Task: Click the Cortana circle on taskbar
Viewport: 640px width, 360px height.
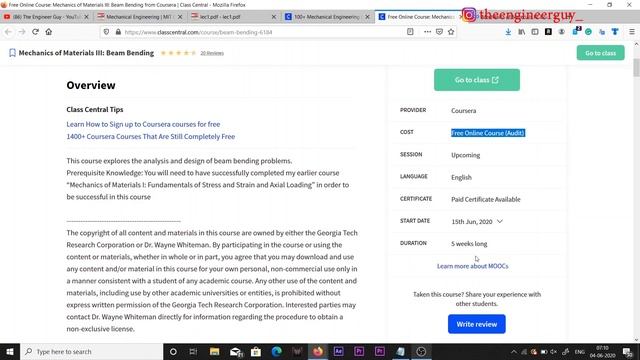Action: click(173, 351)
